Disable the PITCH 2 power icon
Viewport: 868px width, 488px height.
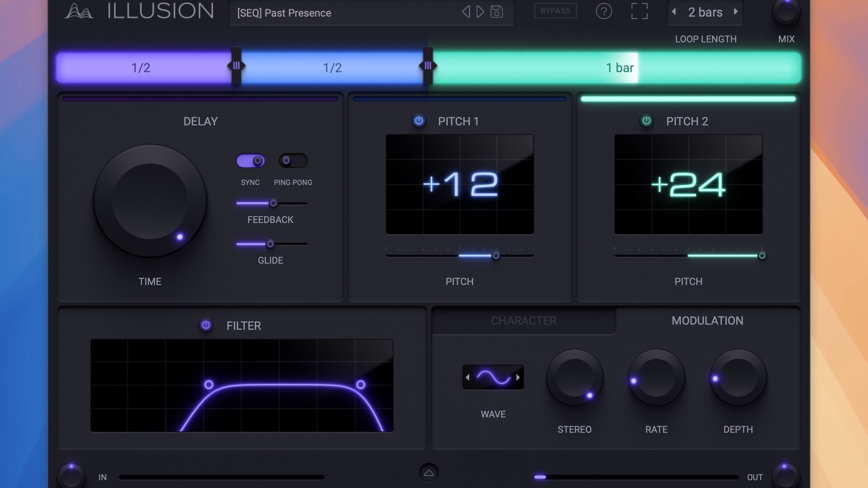(x=647, y=121)
